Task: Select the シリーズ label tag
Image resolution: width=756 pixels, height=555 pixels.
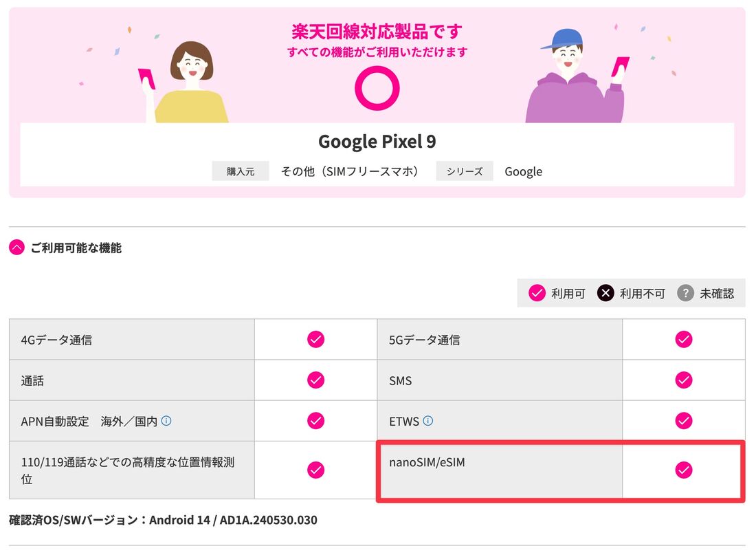Action: pos(465,171)
